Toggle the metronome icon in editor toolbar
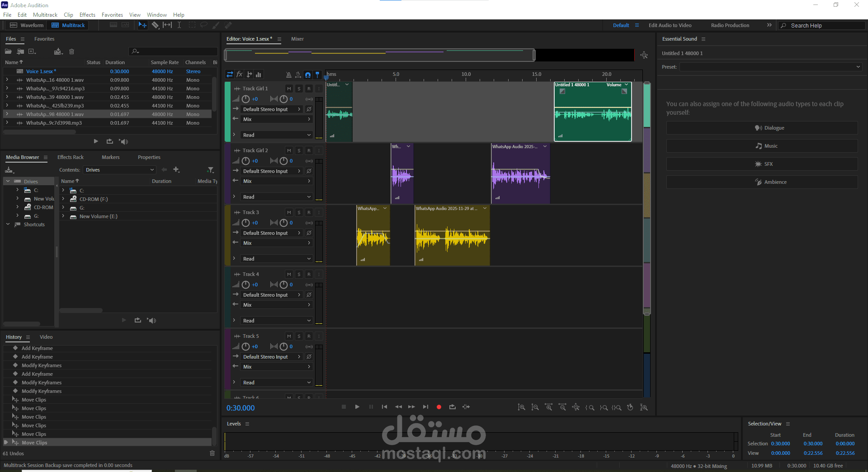The image size is (868, 472). 288,75
